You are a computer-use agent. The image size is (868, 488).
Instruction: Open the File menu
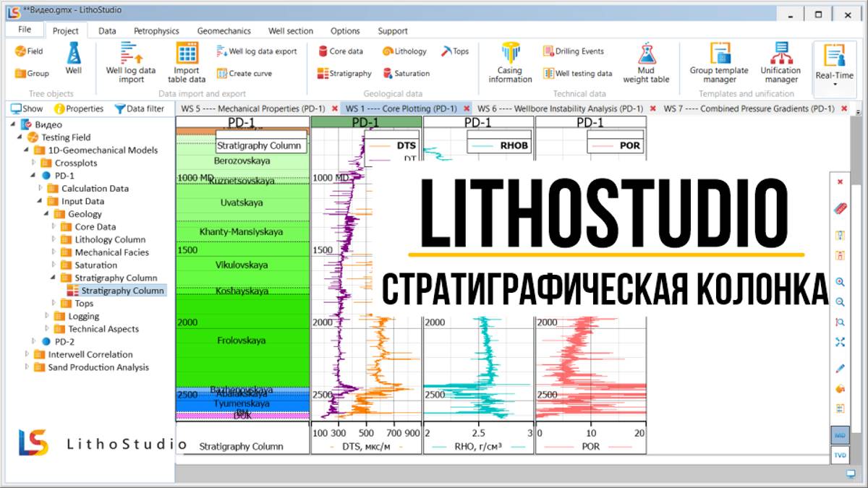25,30
